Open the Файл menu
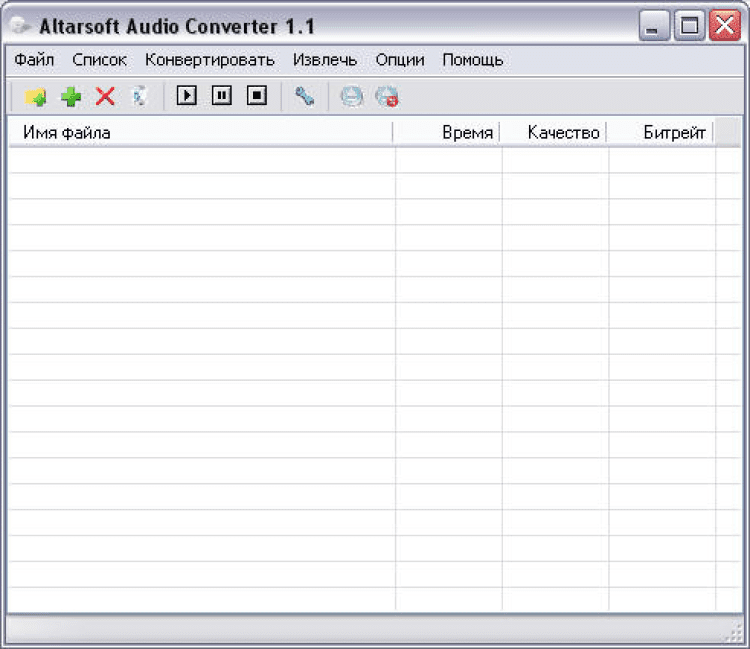This screenshot has height=649, width=750. 34,60
